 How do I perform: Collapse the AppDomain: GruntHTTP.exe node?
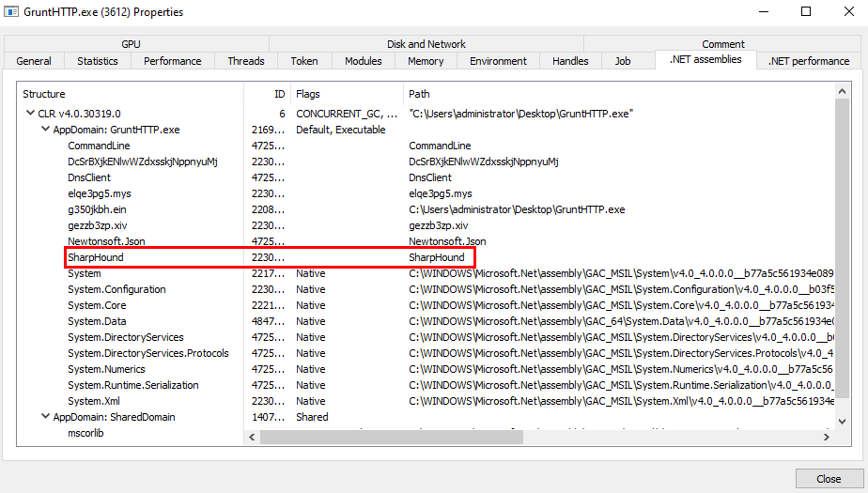(46, 130)
